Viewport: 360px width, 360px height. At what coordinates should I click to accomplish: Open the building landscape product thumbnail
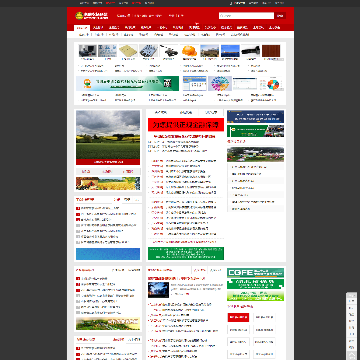click(210, 51)
